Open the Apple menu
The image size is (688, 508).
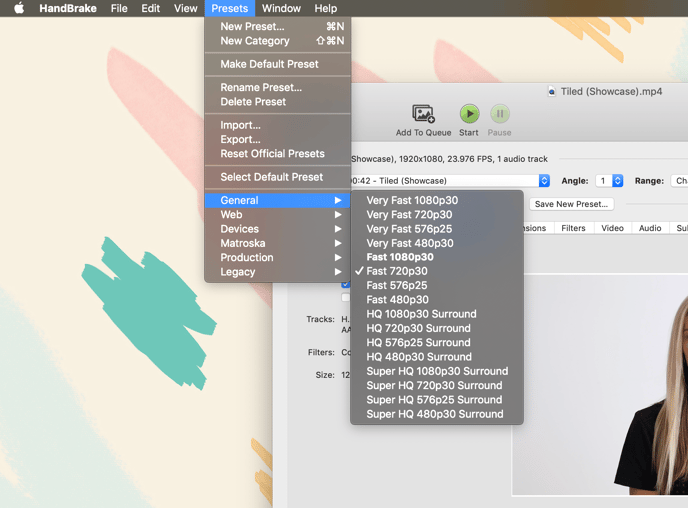pyautogui.click(x=19, y=8)
